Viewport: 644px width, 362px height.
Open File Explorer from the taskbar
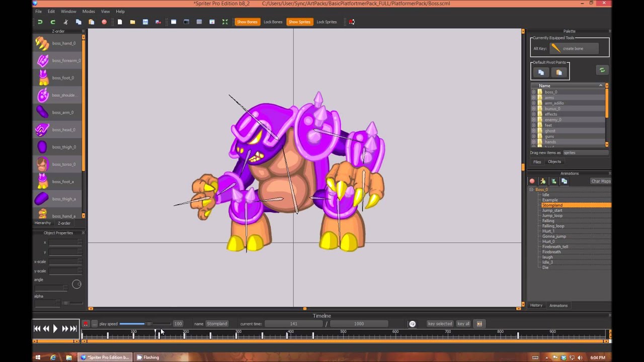pyautogui.click(x=69, y=357)
